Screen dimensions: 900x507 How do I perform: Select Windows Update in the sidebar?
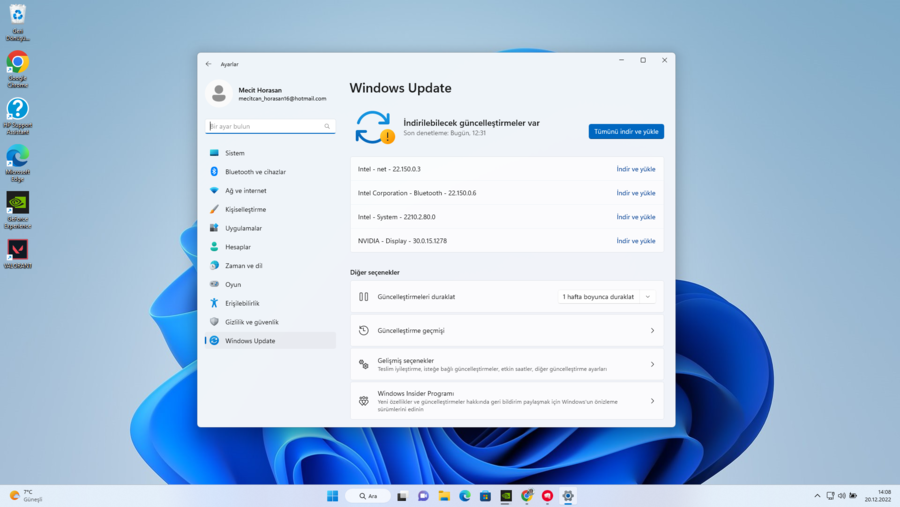pyautogui.click(x=270, y=340)
